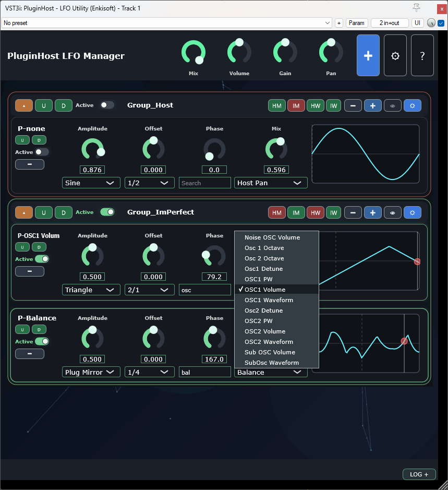Click the pin icon in title bar

[x=416, y=8]
